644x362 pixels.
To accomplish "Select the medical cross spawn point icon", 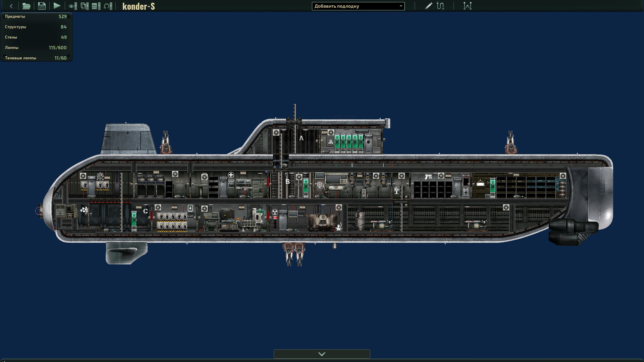I will click(231, 175).
